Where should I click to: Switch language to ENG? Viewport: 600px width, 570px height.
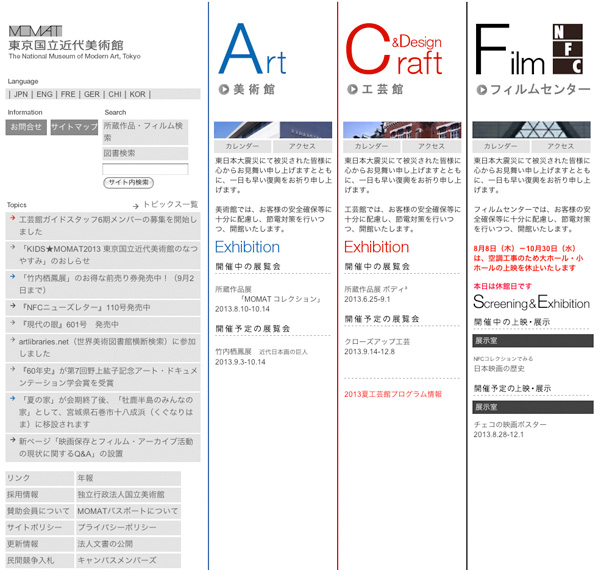[x=45, y=94]
